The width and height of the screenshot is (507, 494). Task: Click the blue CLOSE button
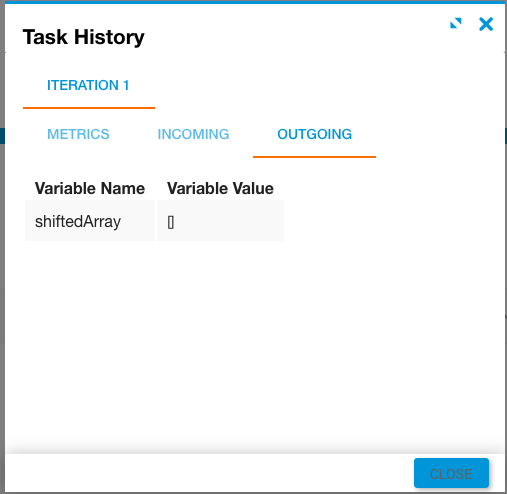coord(451,473)
